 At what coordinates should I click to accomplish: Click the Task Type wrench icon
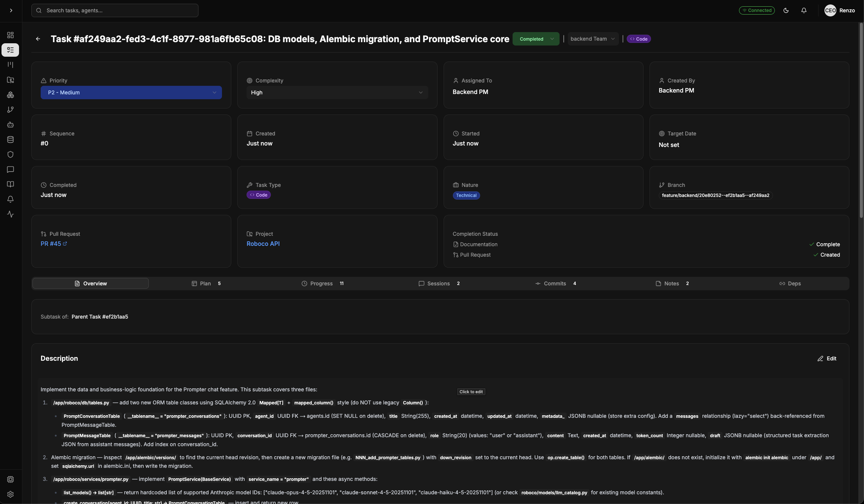pos(250,185)
